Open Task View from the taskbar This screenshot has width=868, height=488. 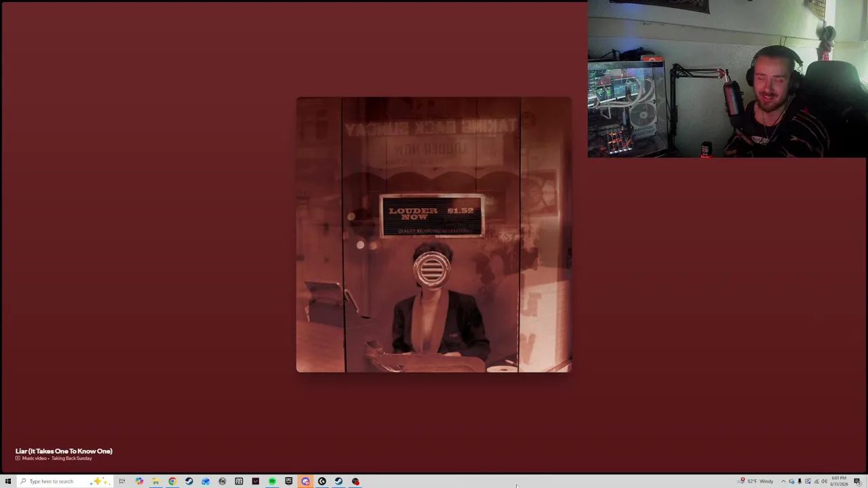(122, 481)
